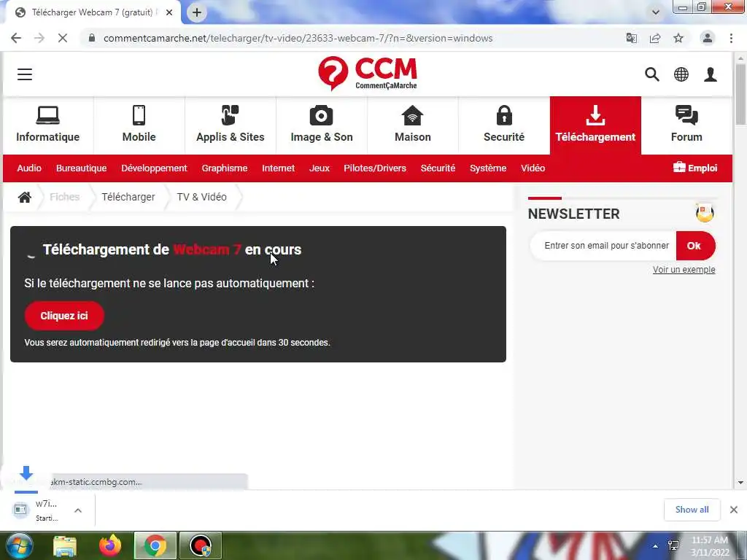Click the newsletter email input field

[x=603, y=246]
